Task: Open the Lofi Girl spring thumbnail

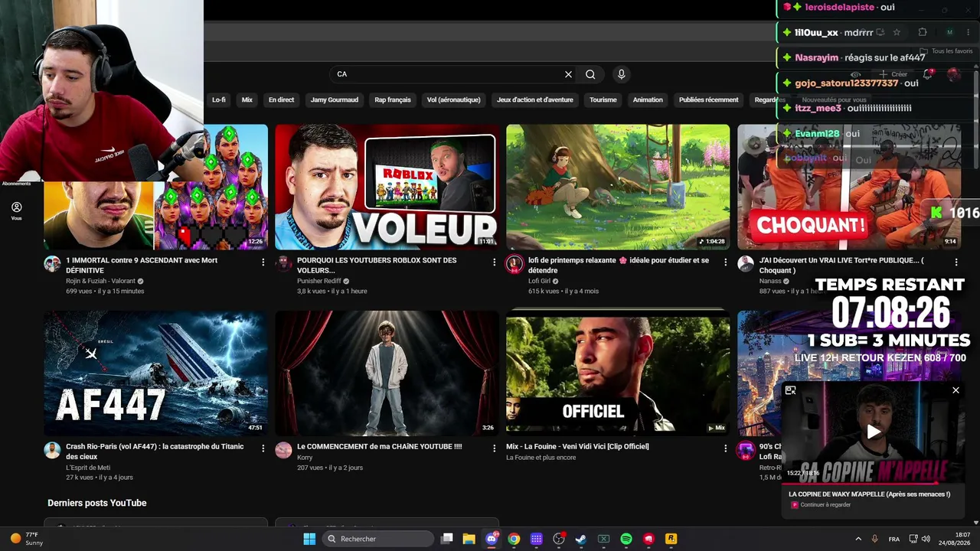Action: coord(618,187)
